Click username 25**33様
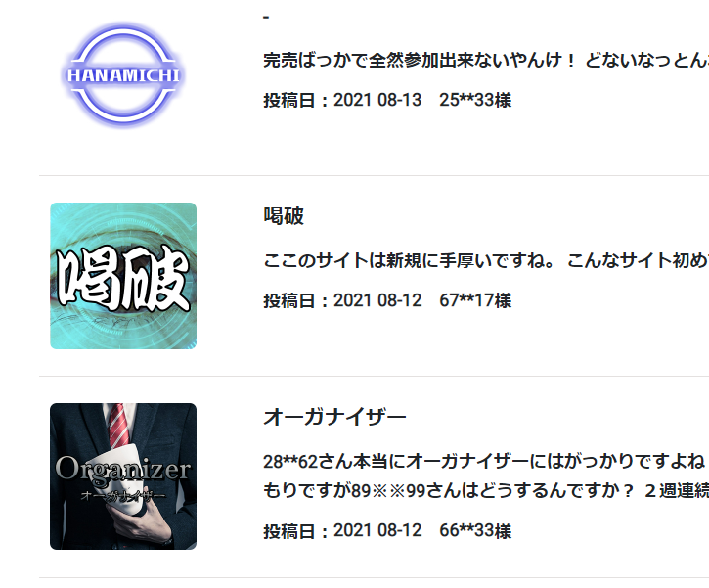The width and height of the screenshot is (709, 588). (475, 100)
